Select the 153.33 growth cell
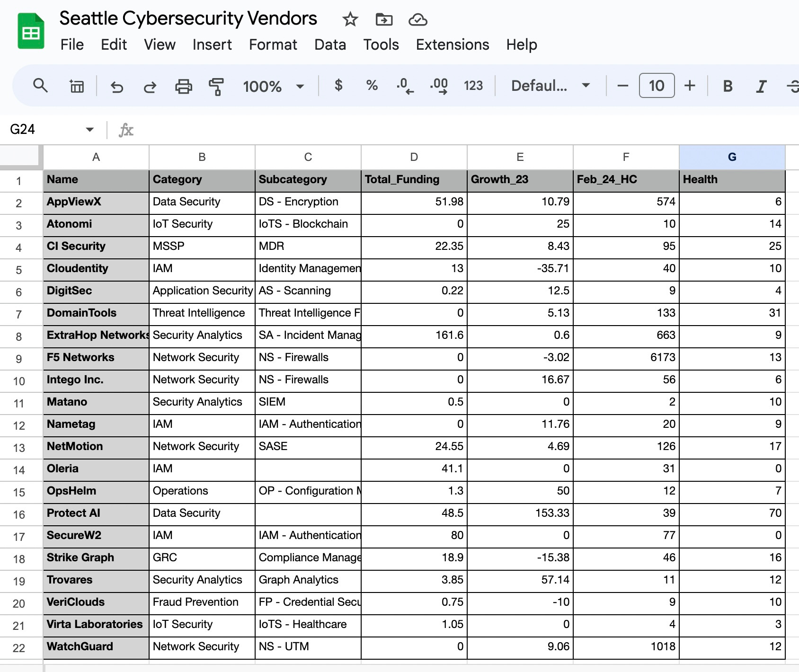 coord(520,514)
